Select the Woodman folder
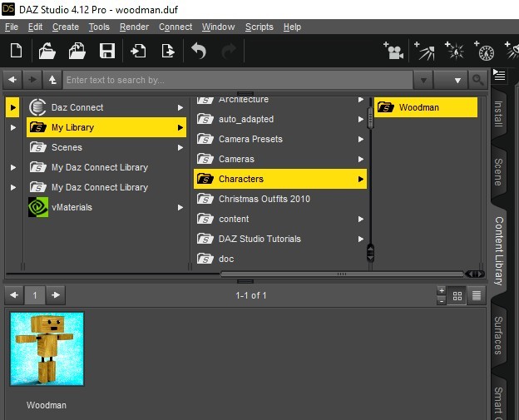Image resolution: width=519 pixels, height=420 pixels. (x=426, y=107)
